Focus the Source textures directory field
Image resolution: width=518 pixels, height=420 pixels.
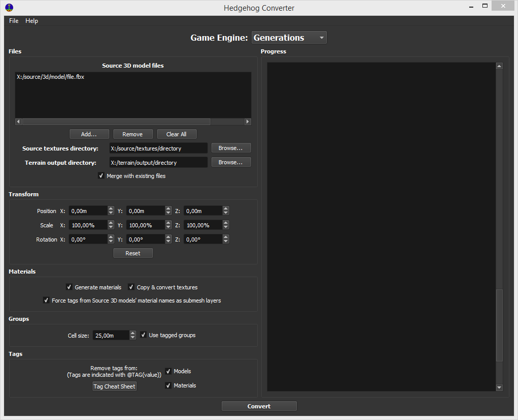[158, 148]
